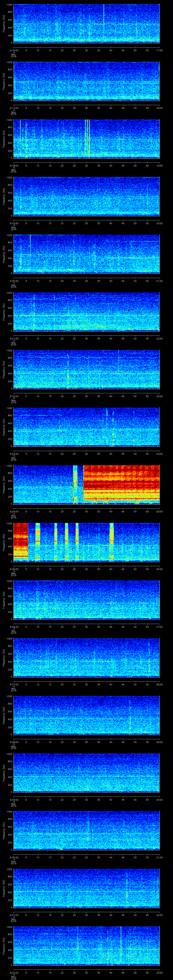Click the spectrogram panel starting at 9:23:00

pyautogui.click(x=86, y=427)
